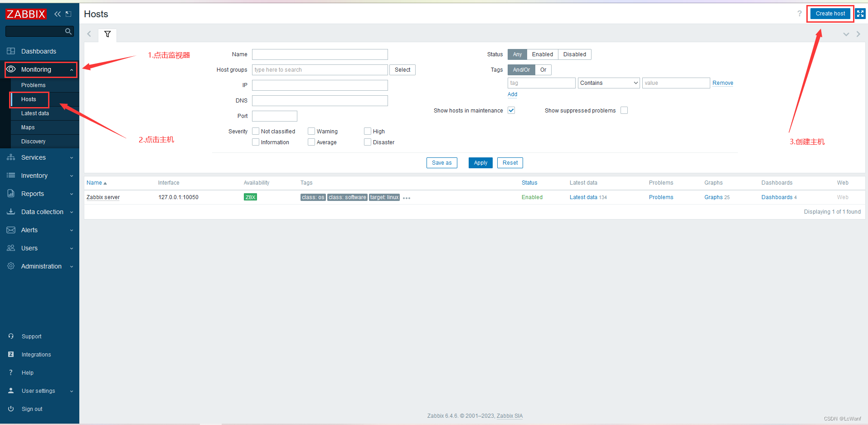Viewport: 868px width, 425px height.
Task: Click the Monitoring eye icon
Action: click(11, 69)
